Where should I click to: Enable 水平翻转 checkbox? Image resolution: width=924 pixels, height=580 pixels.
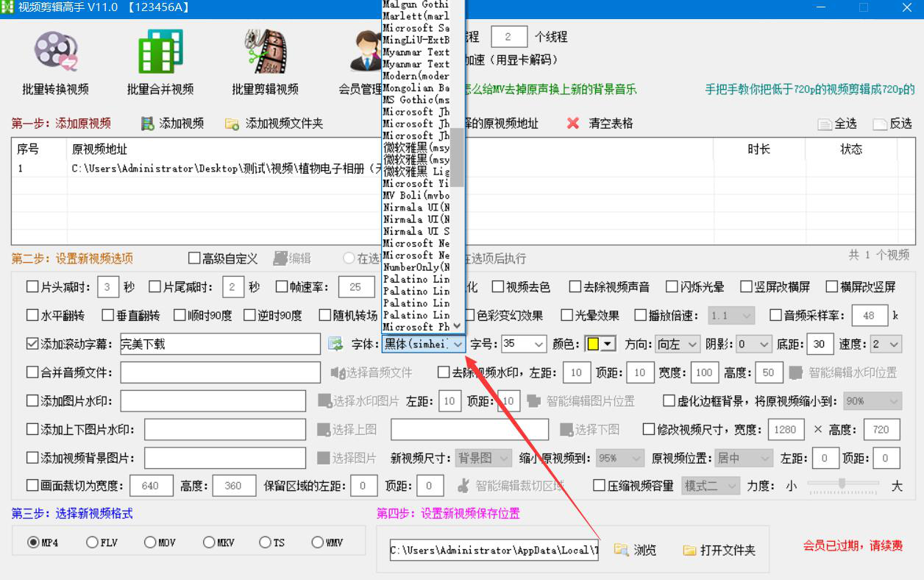(32, 315)
